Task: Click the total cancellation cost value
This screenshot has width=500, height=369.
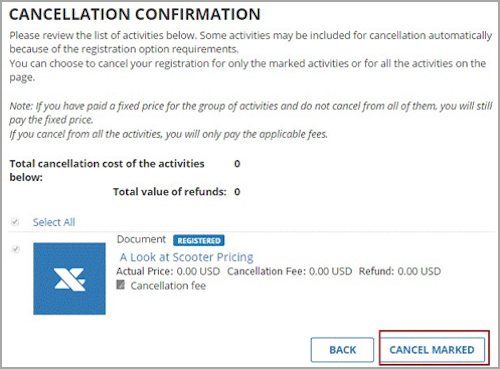Action: pos(237,164)
